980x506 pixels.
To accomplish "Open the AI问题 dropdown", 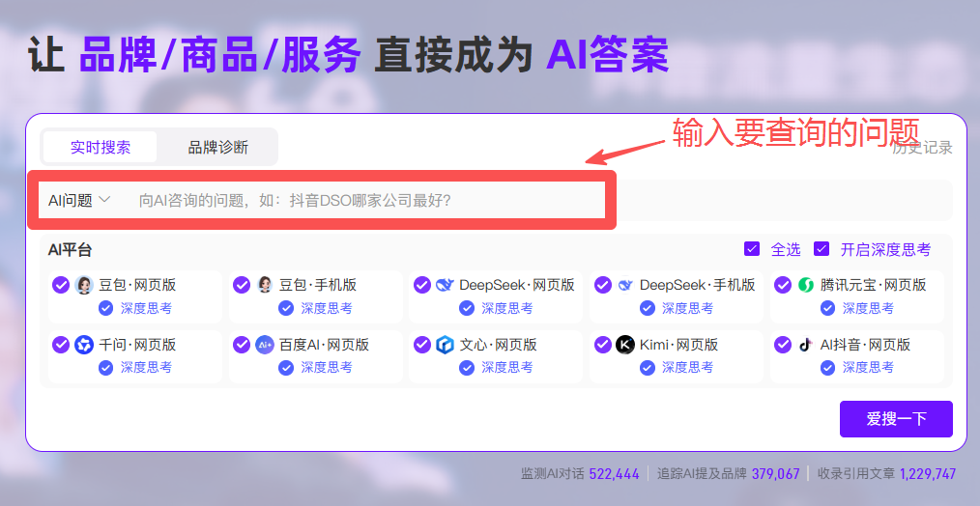I will pyautogui.click(x=79, y=200).
